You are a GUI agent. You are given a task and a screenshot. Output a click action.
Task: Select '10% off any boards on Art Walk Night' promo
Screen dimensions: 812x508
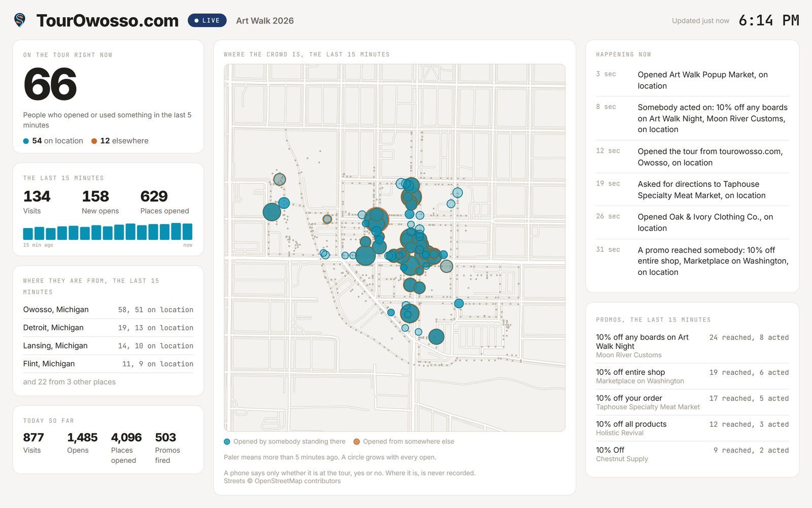(x=692, y=346)
